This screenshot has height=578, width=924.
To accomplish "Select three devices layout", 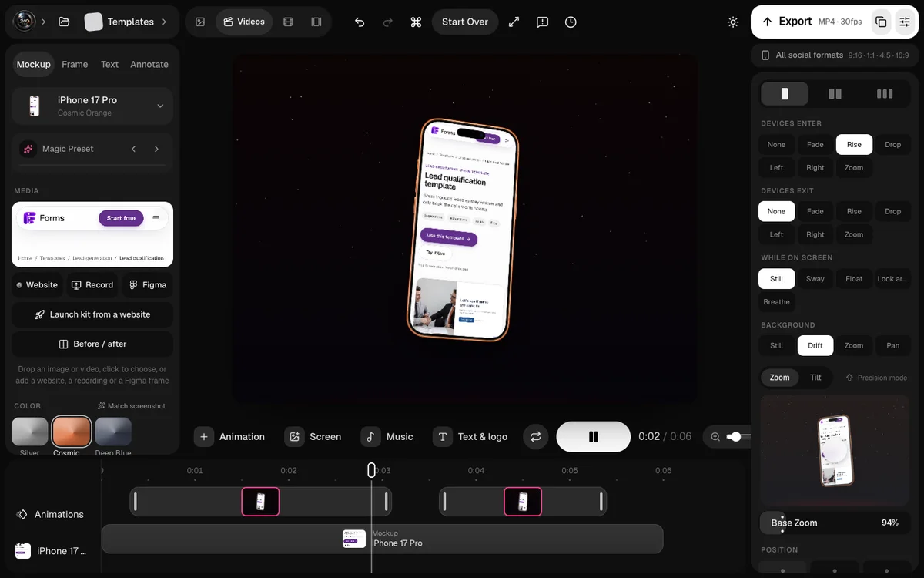I will pos(885,94).
